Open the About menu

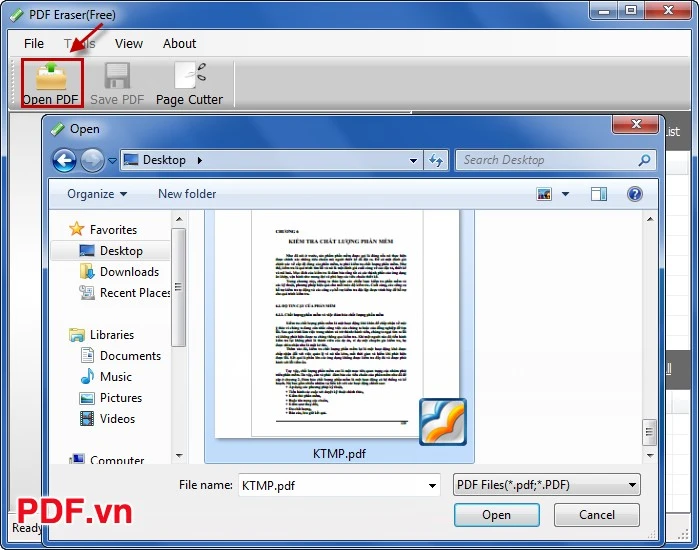(x=179, y=44)
